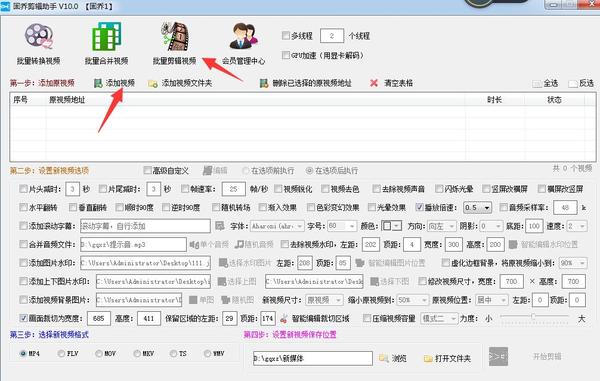Check 去除视频声音 option
This screenshot has height=381, width=600.
click(377, 189)
